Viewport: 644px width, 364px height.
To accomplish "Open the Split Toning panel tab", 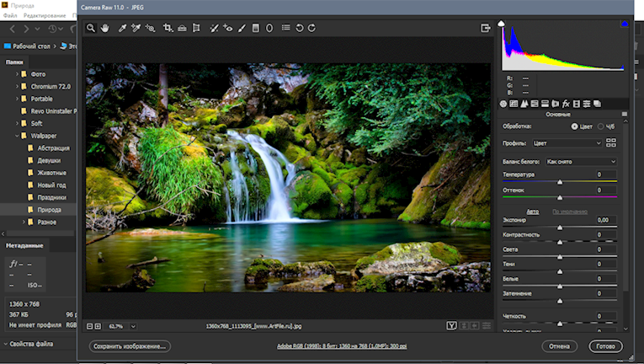I will click(545, 104).
